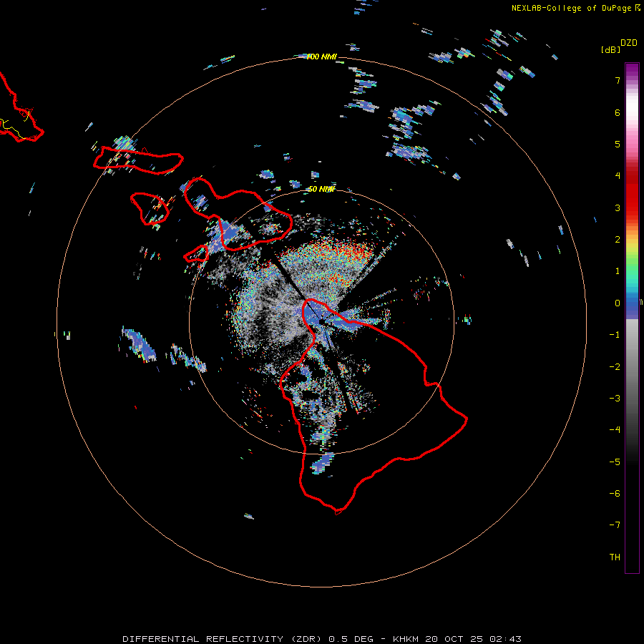644x644 pixels.
Task: Click the 4 value on the color scale
Action: pyautogui.click(x=618, y=176)
